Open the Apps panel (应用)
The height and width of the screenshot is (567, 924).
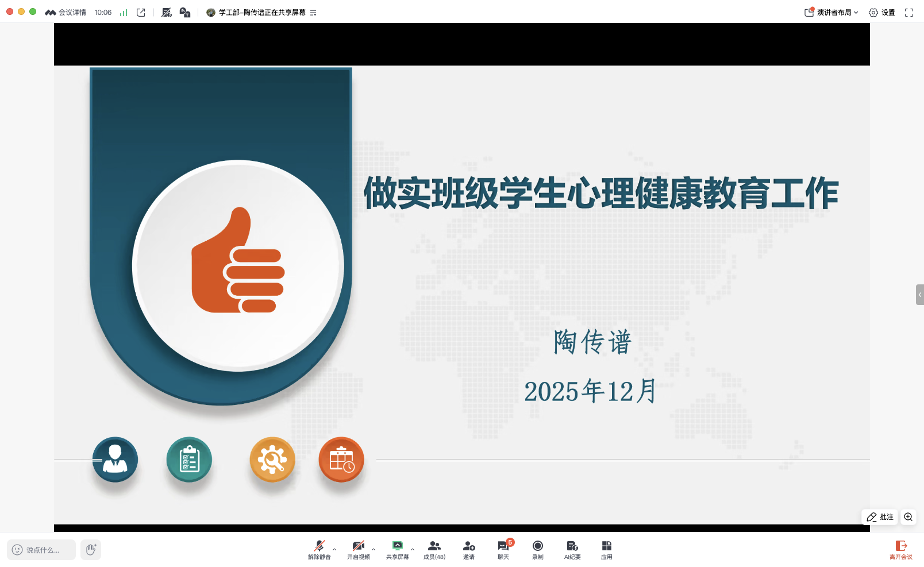click(x=607, y=549)
